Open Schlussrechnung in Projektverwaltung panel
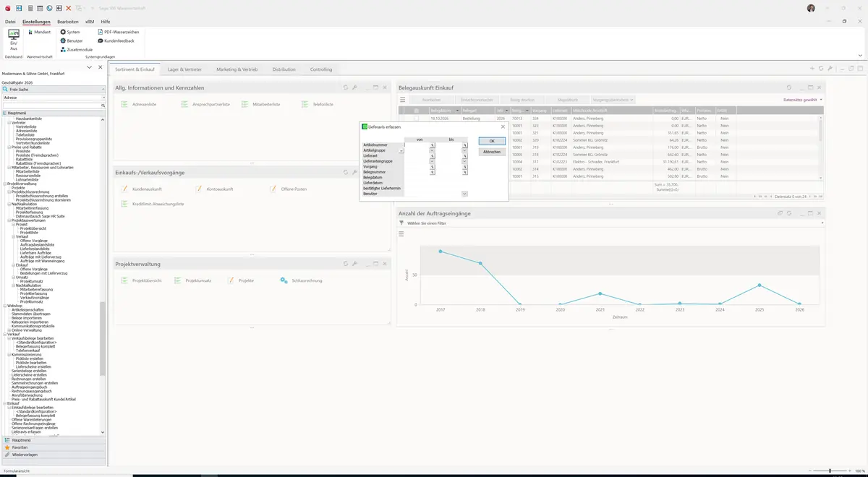Image resolution: width=868 pixels, height=477 pixels. [x=302, y=280]
